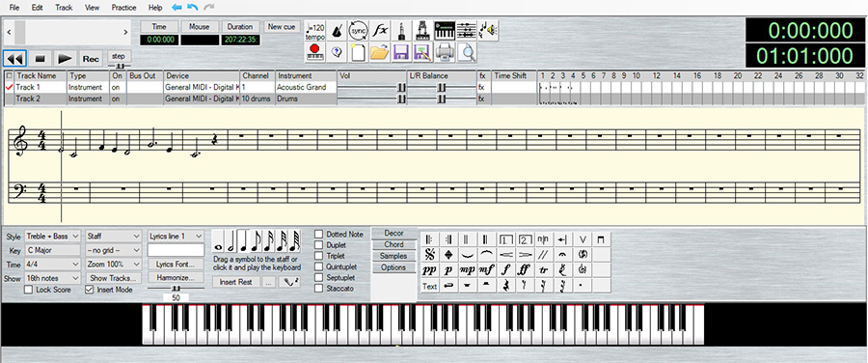
Task: Save with the purple floppy disk icon
Action: tap(401, 53)
